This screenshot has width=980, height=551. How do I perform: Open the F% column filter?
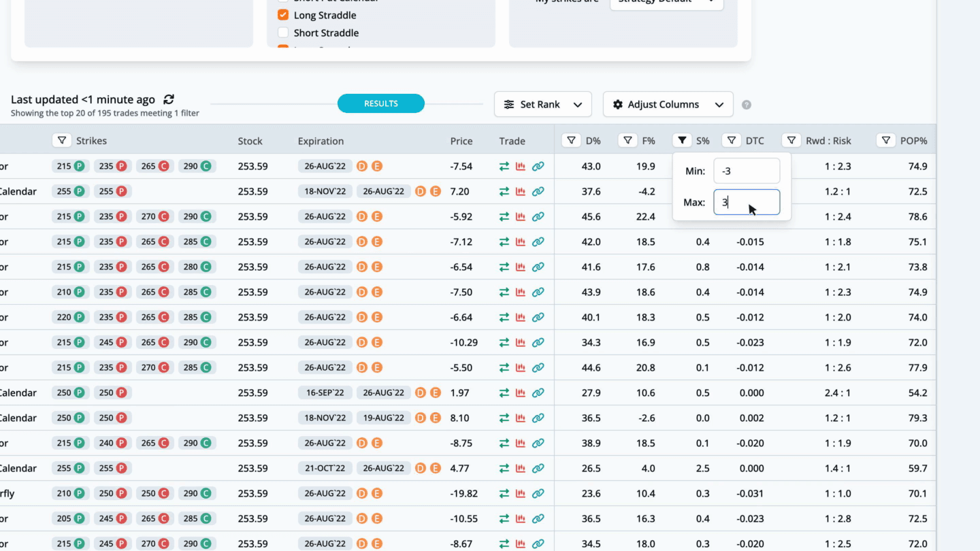(627, 141)
